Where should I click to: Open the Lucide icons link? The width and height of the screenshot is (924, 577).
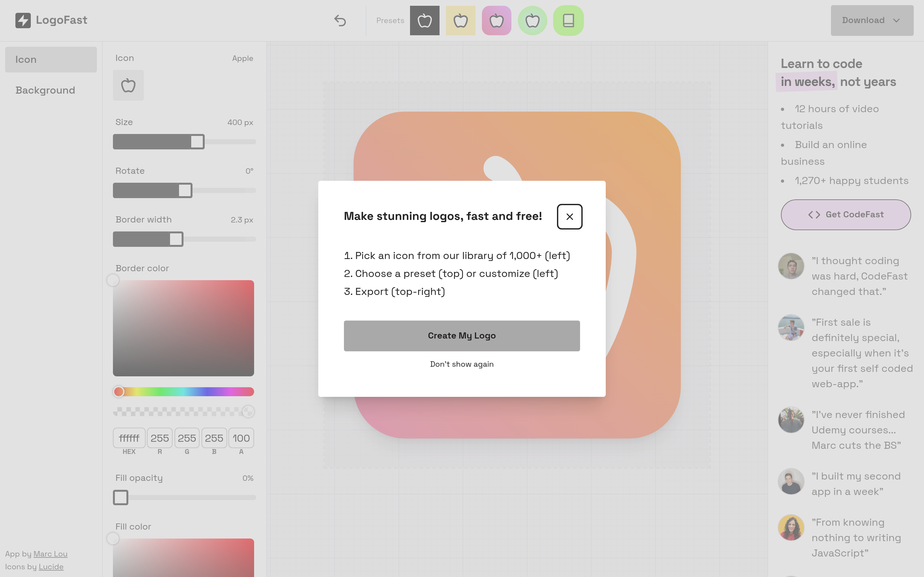(x=51, y=567)
